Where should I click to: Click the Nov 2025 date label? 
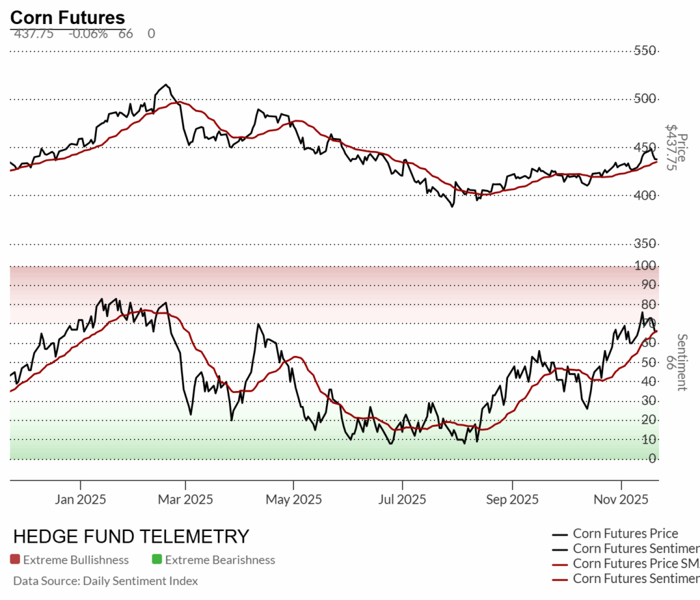tap(621, 500)
